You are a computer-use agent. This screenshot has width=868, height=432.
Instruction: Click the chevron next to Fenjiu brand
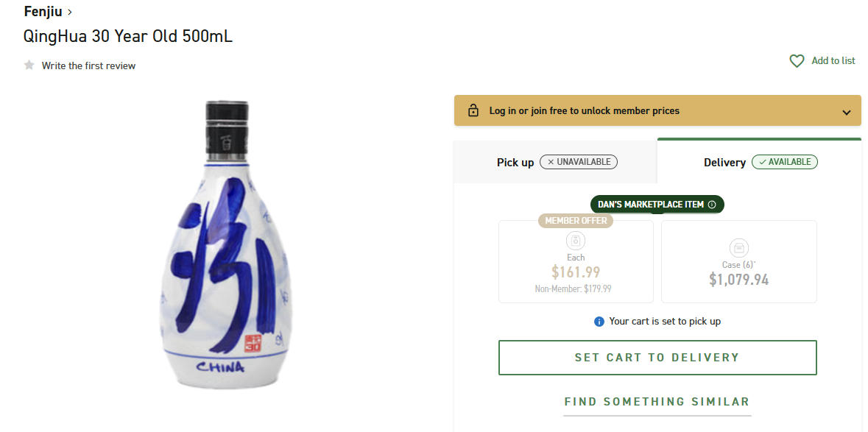pyautogui.click(x=70, y=12)
